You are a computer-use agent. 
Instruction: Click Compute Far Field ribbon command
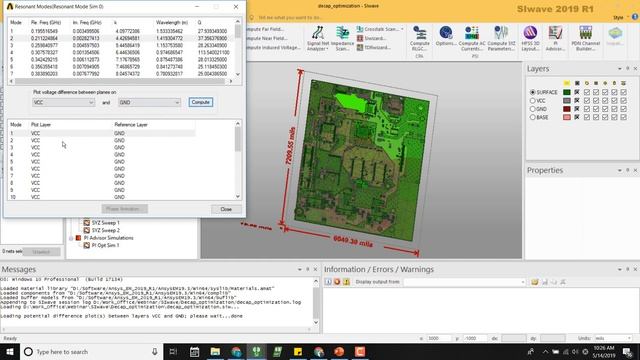[264, 29]
